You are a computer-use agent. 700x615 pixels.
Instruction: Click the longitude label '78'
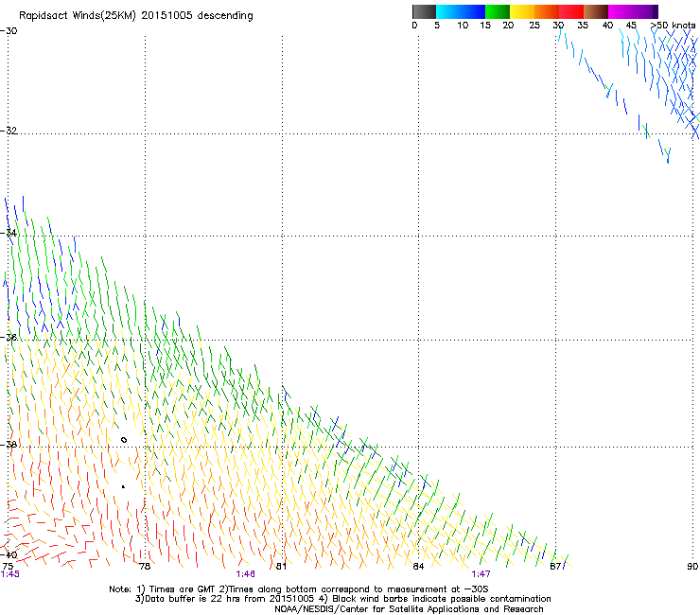pyautogui.click(x=145, y=567)
